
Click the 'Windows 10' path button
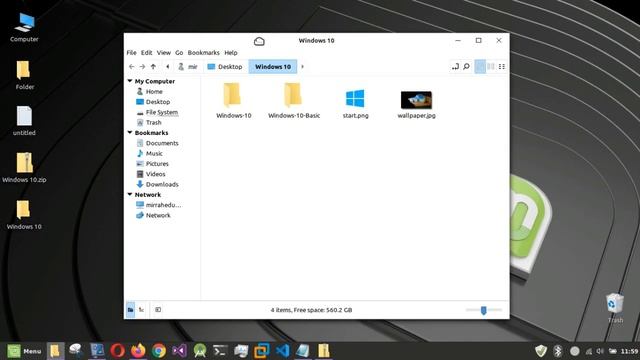click(273, 67)
